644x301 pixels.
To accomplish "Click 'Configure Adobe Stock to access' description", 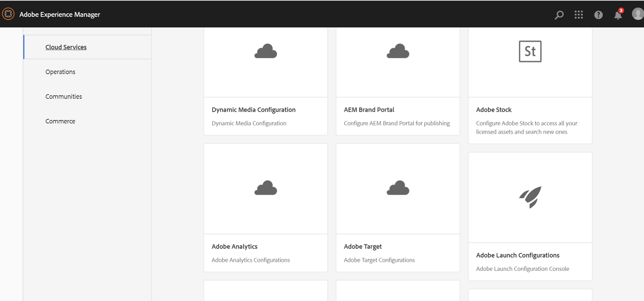I will point(527,128).
